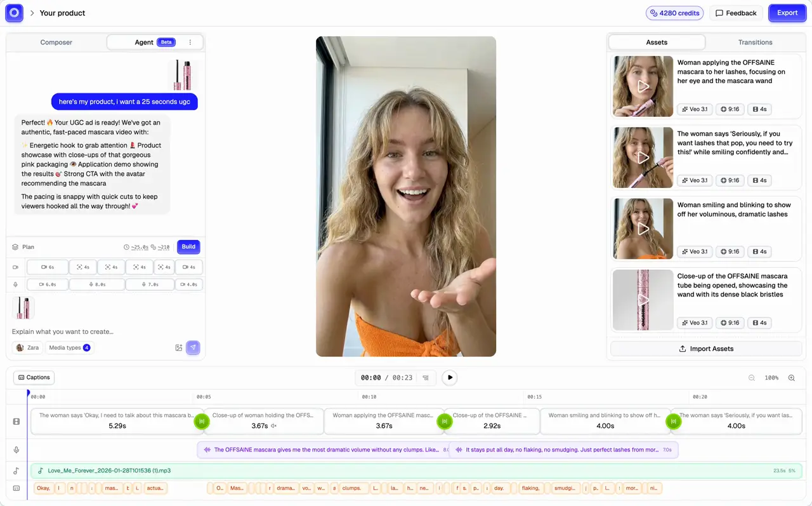Click the send message arrow icon
Image resolution: width=812 pixels, height=506 pixels.
193,347
